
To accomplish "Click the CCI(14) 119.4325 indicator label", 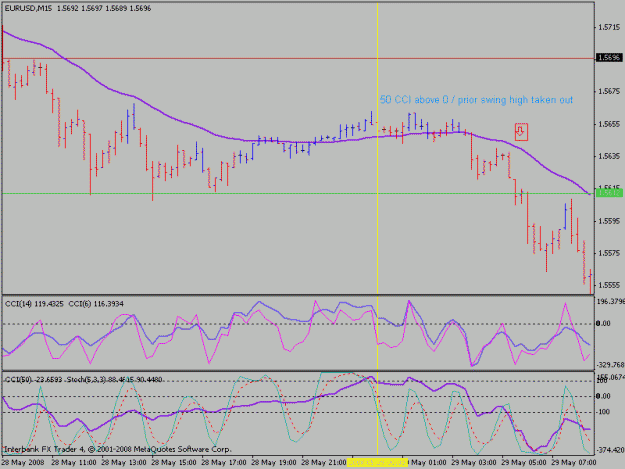I will click(34, 304).
